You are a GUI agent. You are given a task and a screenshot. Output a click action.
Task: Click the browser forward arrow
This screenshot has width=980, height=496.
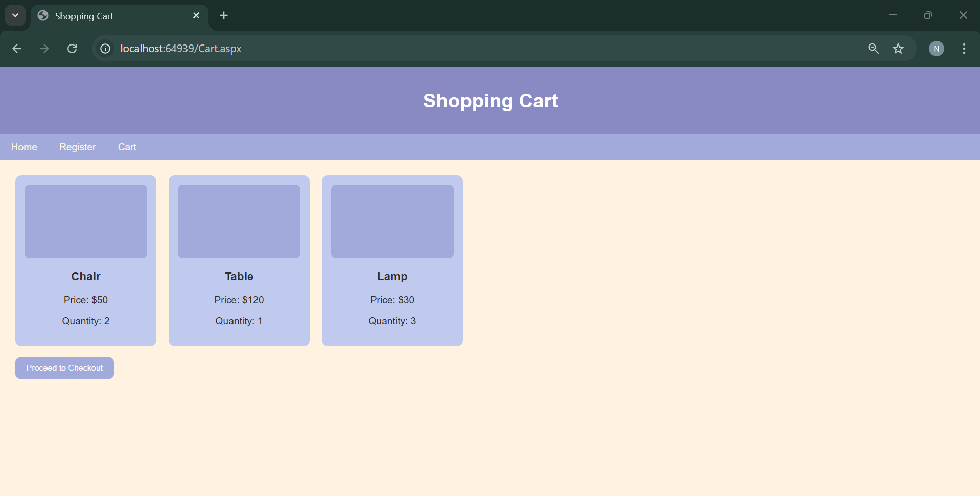click(x=44, y=49)
